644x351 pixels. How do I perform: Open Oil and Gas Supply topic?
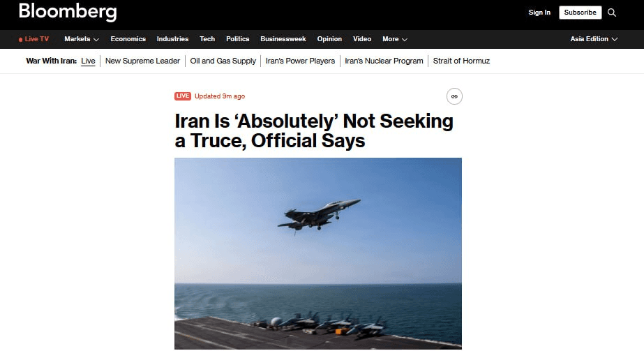click(223, 61)
